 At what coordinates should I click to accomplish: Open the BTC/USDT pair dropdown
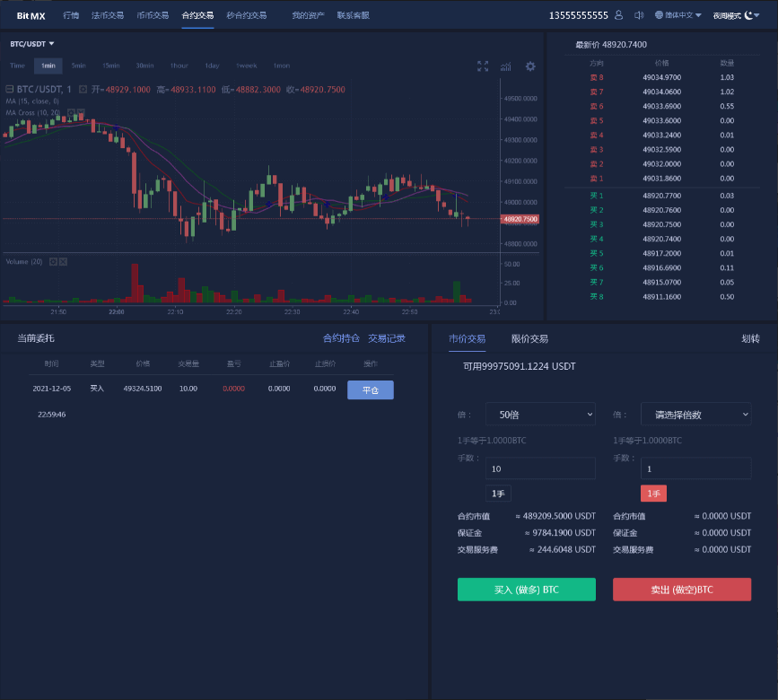coord(32,44)
